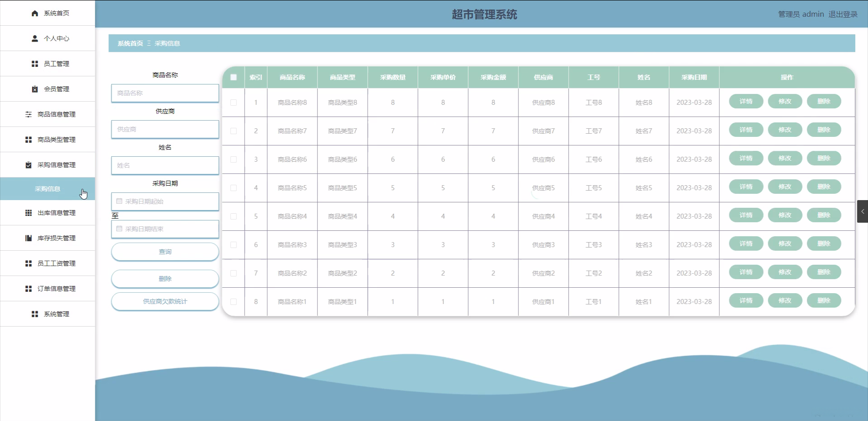
Task: Expand 库存损失管理 menu
Action: [47, 238]
